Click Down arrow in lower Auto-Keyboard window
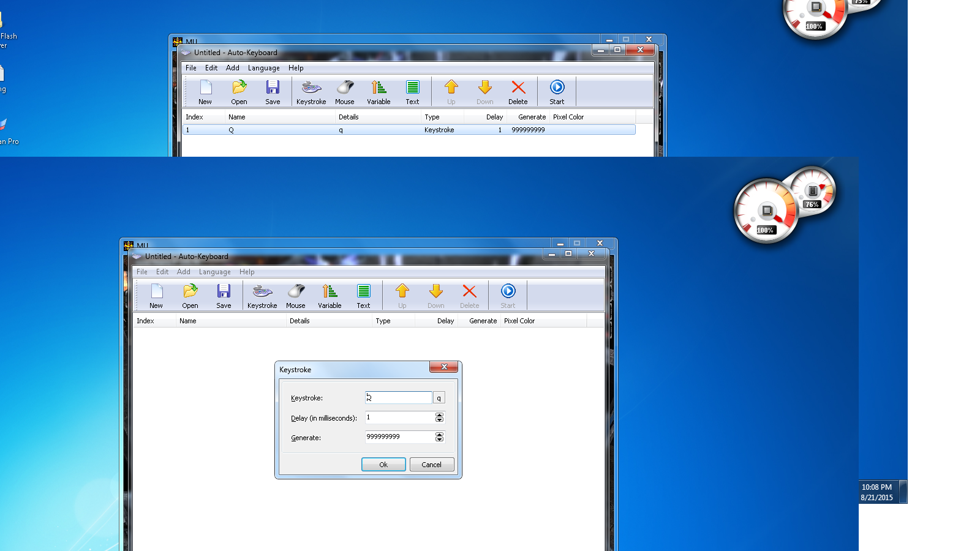This screenshot has height=551, width=980. (x=435, y=296)
